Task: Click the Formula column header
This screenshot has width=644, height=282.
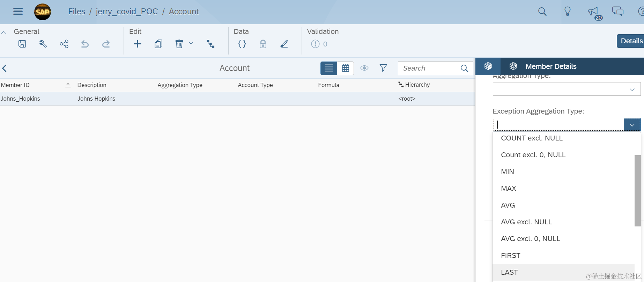Action: click(328, 85)
